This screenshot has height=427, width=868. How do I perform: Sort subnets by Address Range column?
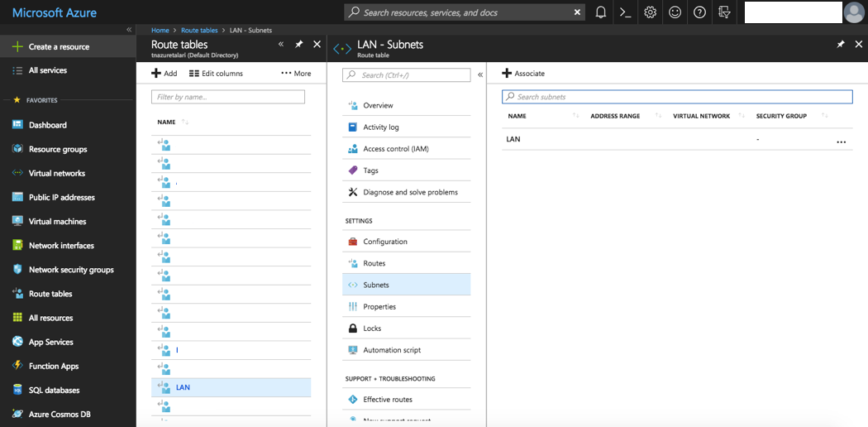(616, 116)
